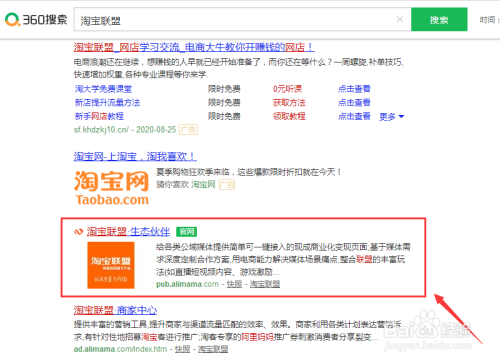This screenshot has width=500, height=363.
Task: Click the ad.alimama.com/index.htm URL
Action: tap(120, 349)
